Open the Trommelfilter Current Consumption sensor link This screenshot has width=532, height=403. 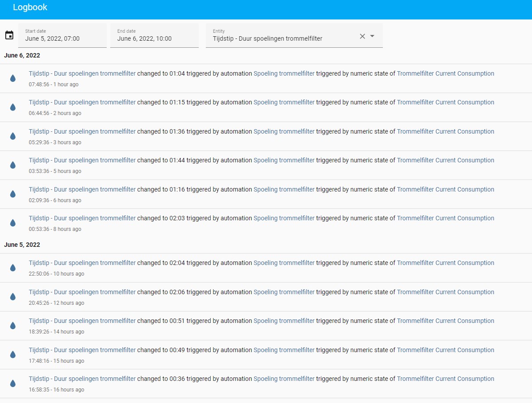tap(445, 73)
